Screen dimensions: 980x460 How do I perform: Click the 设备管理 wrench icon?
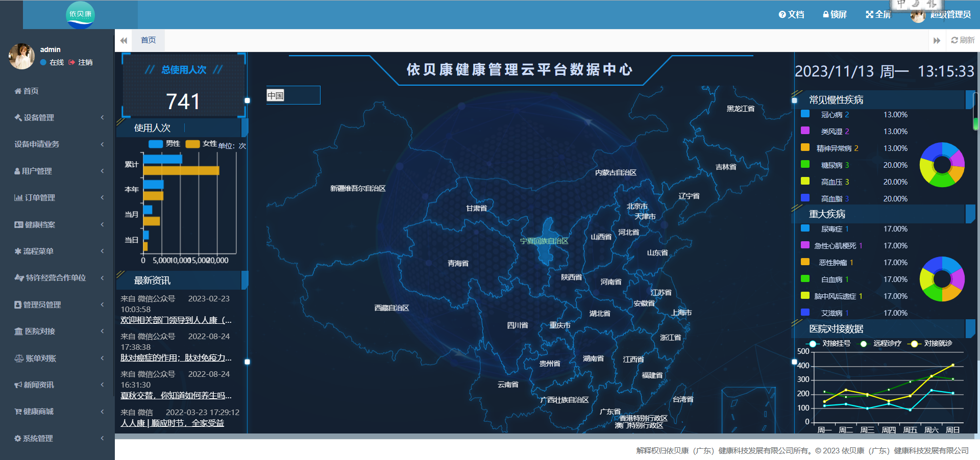18,117
